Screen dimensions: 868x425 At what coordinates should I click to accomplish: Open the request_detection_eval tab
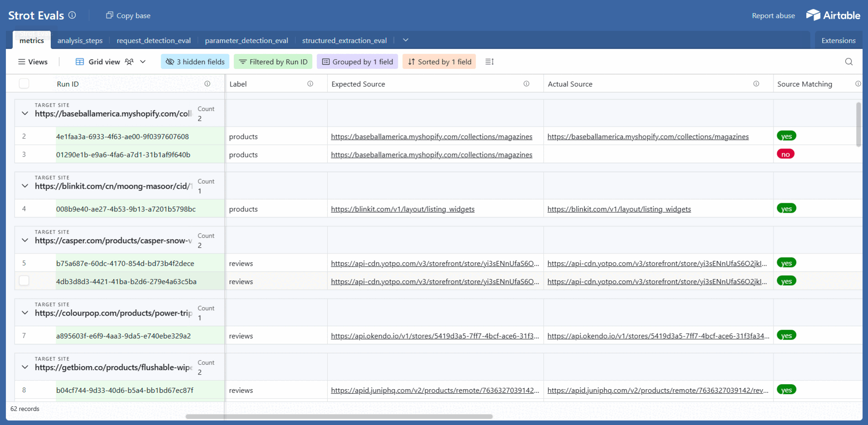click(153, 40)
